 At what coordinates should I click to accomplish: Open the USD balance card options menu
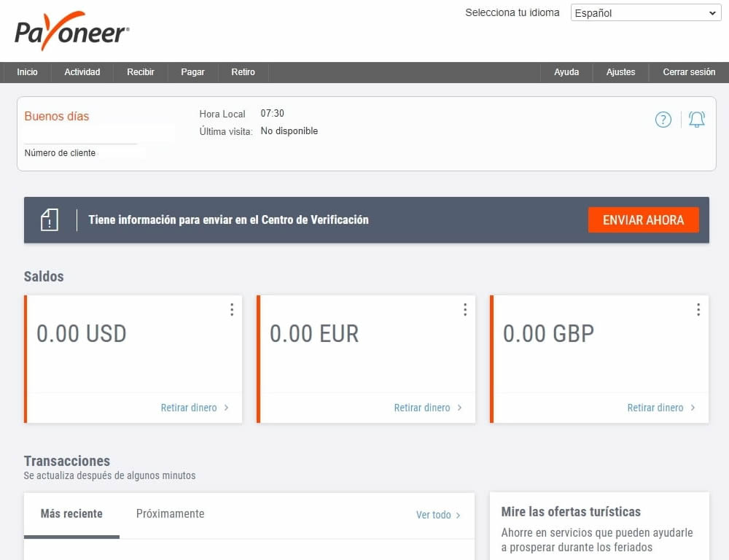point(231,309)
